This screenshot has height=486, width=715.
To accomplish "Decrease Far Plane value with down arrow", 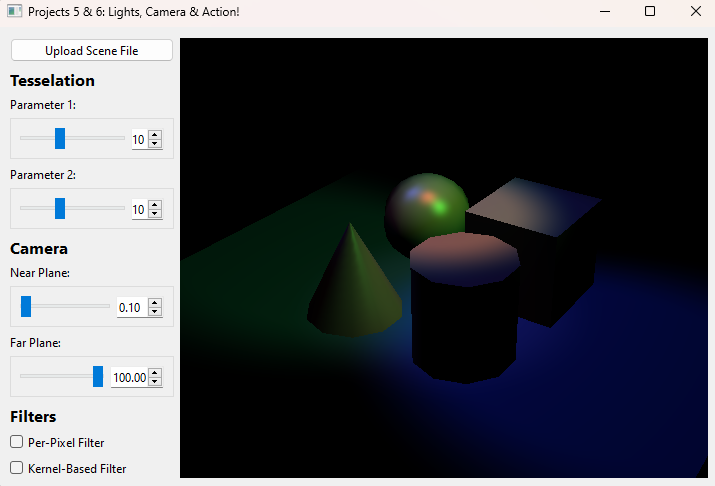I will [x=155, y=382].
